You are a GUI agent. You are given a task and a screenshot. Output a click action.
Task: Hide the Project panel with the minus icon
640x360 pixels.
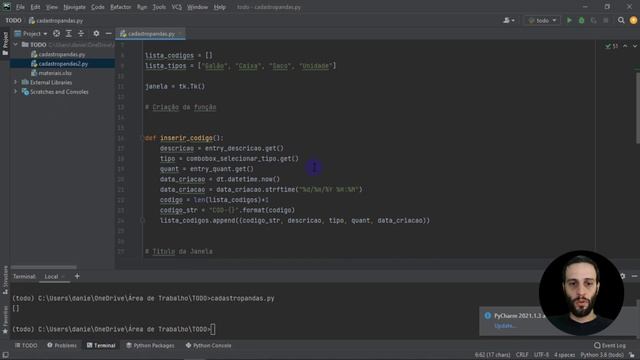[108, 33]
